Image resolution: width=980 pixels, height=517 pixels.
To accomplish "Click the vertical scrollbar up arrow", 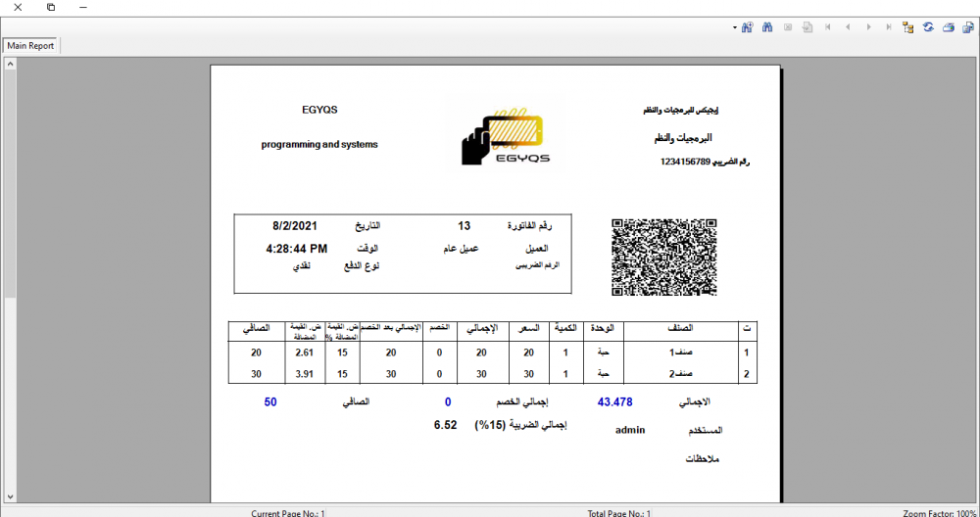I will tap(10, 63).
